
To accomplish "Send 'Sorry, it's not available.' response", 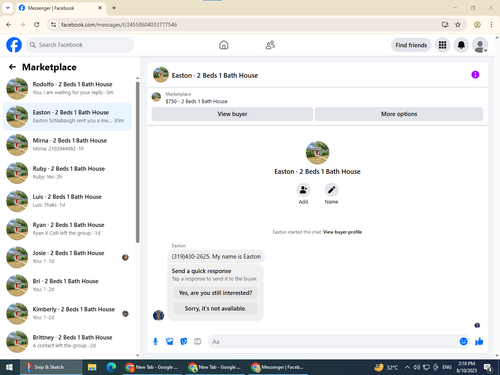I will pos(215,309).
